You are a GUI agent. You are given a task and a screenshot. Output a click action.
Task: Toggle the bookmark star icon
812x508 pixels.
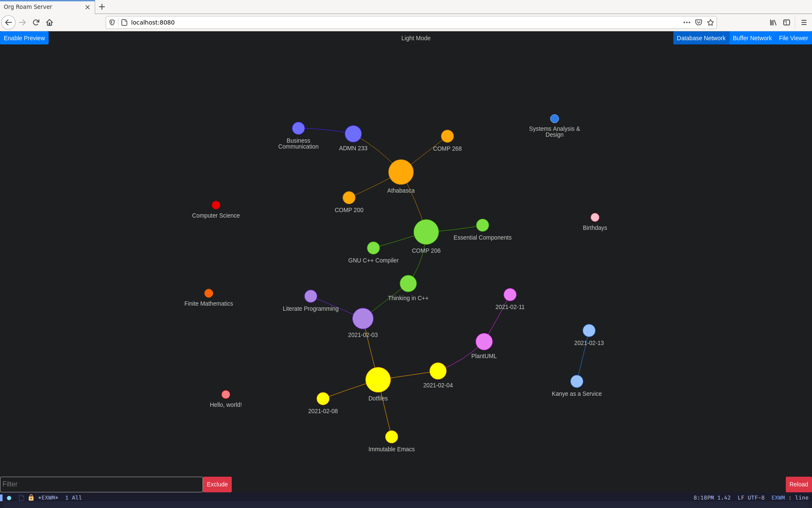pos(710,22)
